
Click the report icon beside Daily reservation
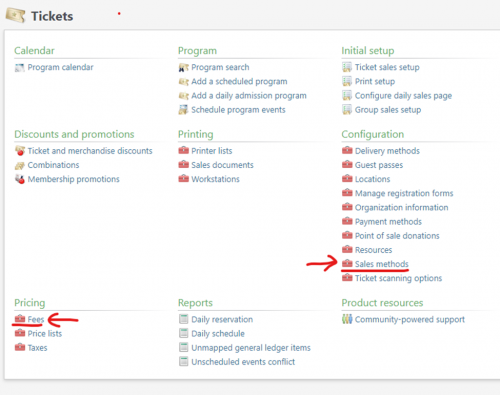[x=183, y=319]
